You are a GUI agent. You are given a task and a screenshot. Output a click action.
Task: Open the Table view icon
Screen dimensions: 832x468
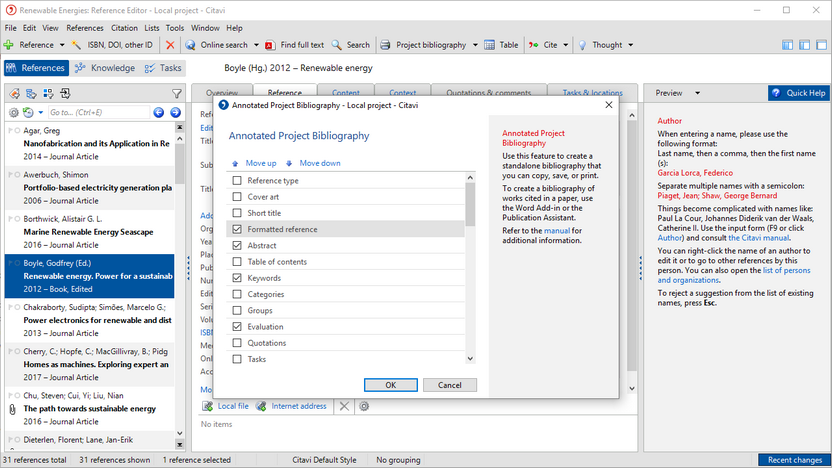489,45
